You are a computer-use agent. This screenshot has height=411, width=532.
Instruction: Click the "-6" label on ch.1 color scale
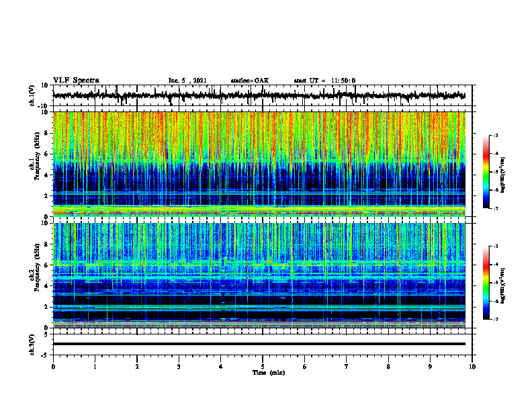coord(496,190)
